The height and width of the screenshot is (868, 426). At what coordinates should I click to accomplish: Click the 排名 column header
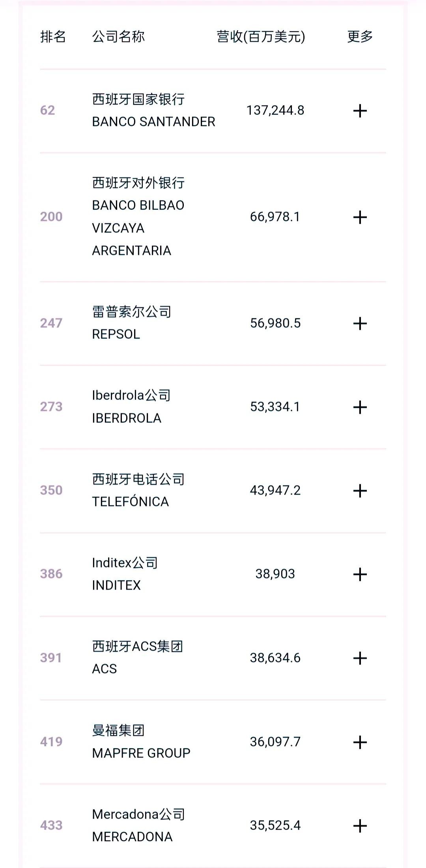click(53, 37)
